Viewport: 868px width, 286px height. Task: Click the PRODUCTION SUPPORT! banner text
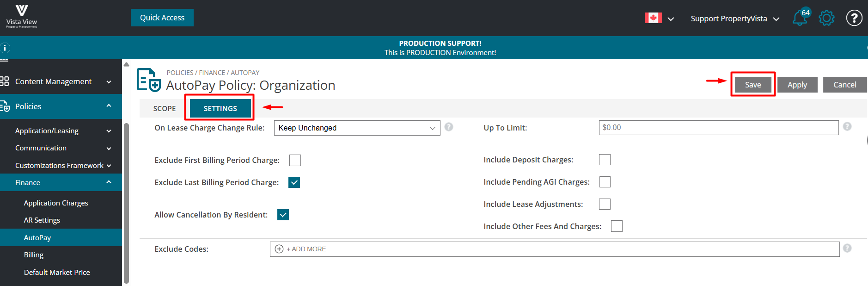point(440,43)
